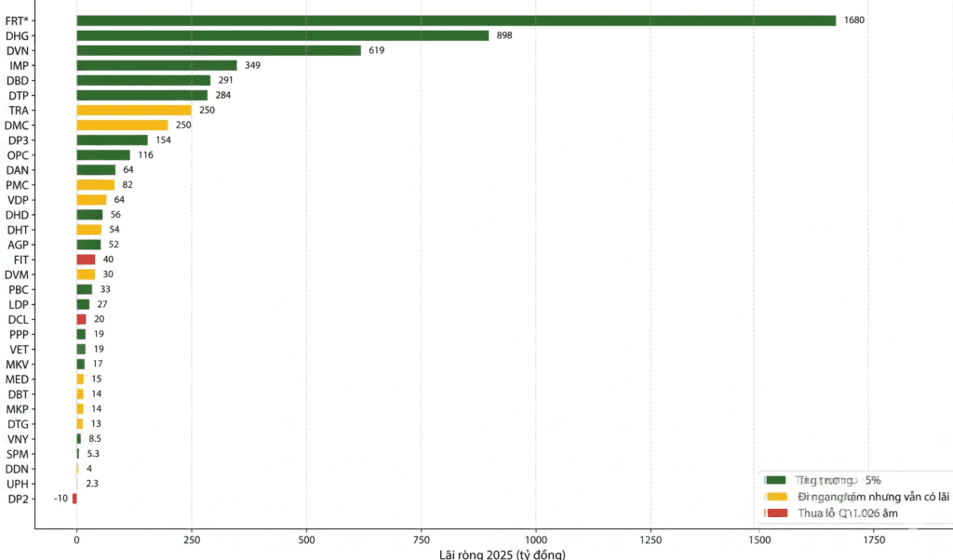Click the IMP ticker label
953x560 pixels.
(19, 66)
